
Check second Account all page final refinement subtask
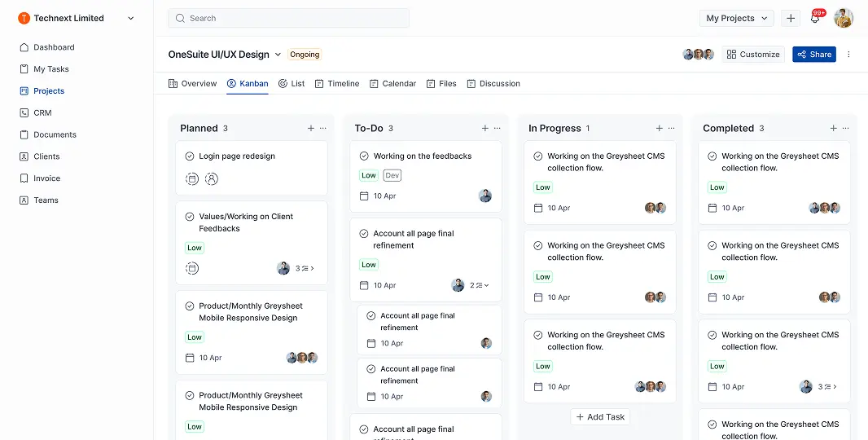pyautogui.click(x=371, y=369)
